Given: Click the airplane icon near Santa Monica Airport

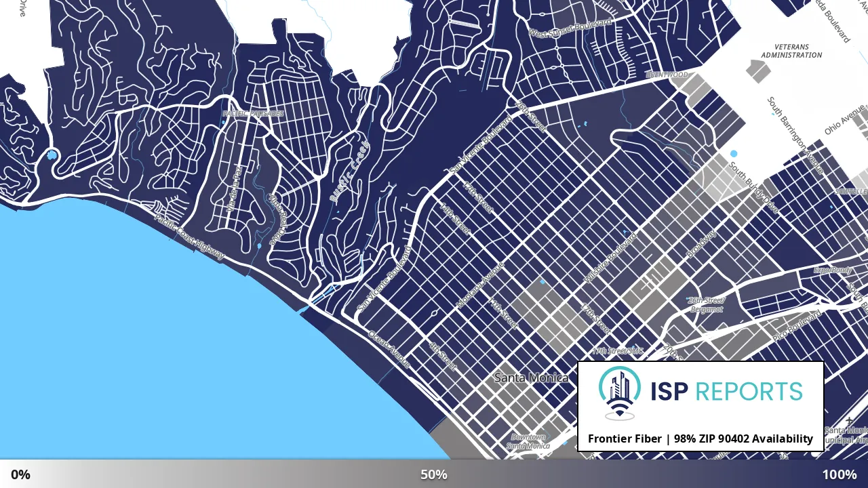Looking at the screenshot, I should coord(849,421).
